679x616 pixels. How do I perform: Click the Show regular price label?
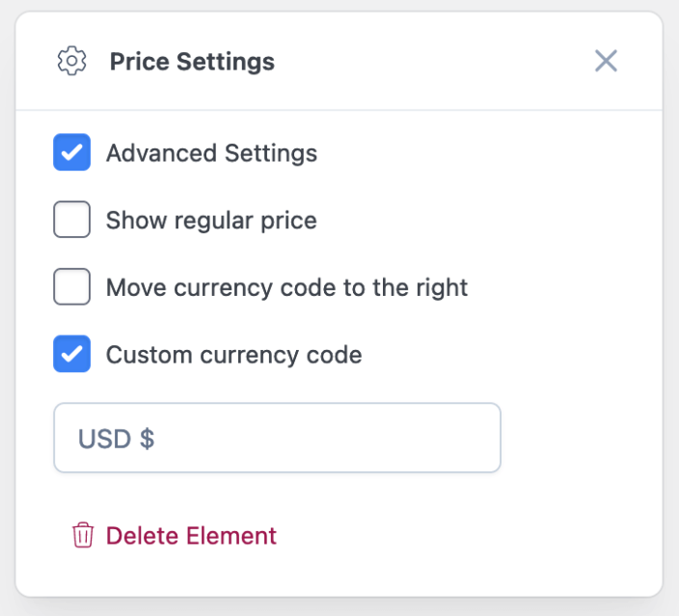211,220
